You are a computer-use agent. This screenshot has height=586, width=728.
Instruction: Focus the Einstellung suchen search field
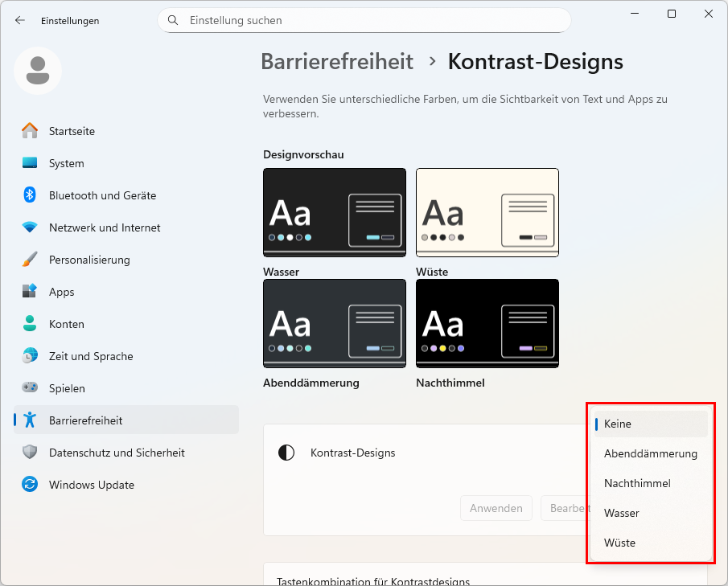click(x=364, y=20)
